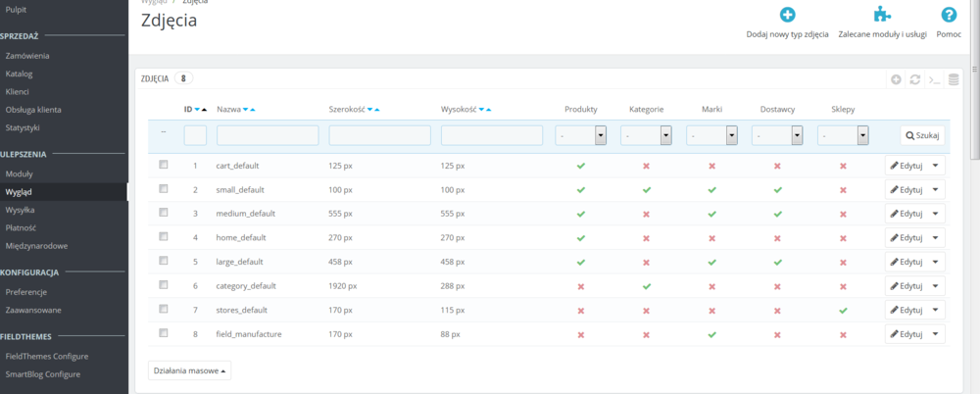Open Katalog in sidebar

(x=19, y=74)
